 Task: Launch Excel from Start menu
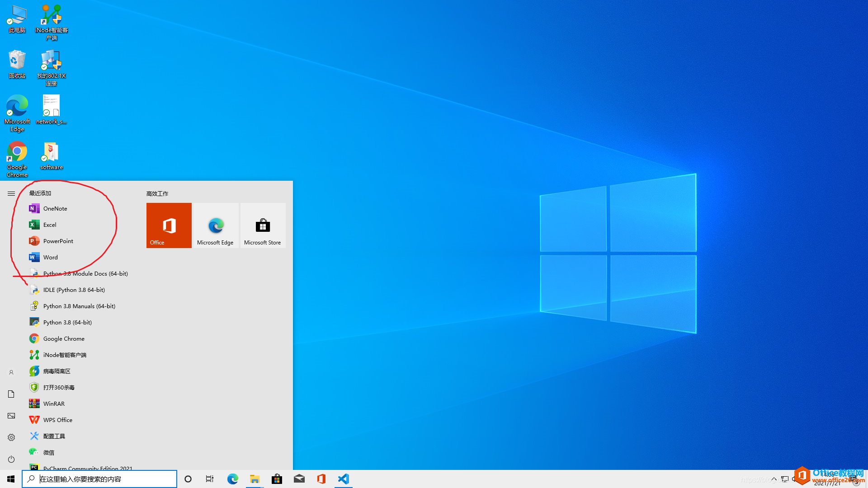pyautogui.click(x=49, y=224)
